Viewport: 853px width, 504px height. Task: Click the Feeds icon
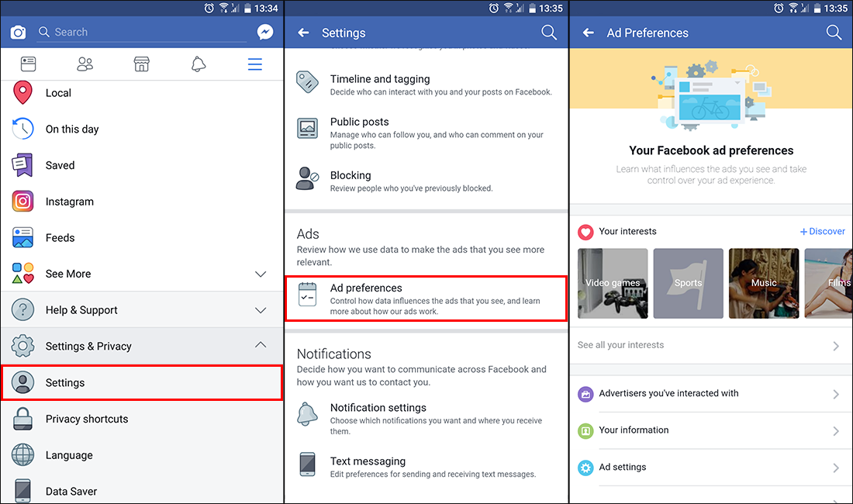[x=22, y=237]
